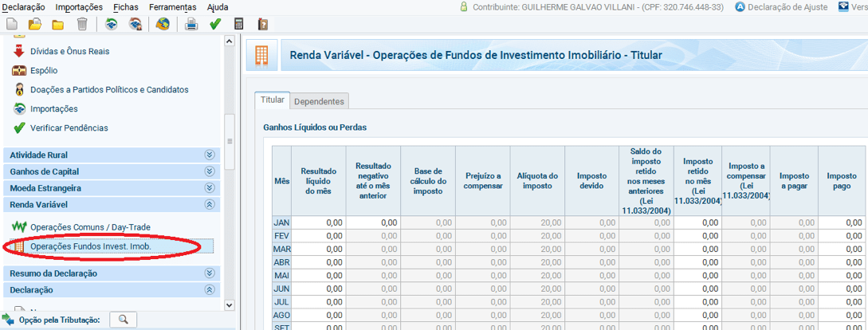Click FEV Resultado líquido do mês field
The width and height of the screenshot is (868, 330).
pos(318,236)
